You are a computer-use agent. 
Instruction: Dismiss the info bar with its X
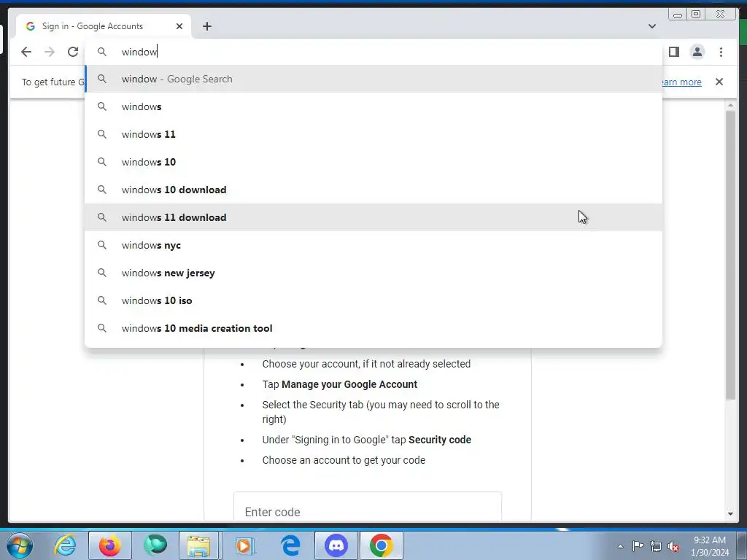click(x=719, y=82)
